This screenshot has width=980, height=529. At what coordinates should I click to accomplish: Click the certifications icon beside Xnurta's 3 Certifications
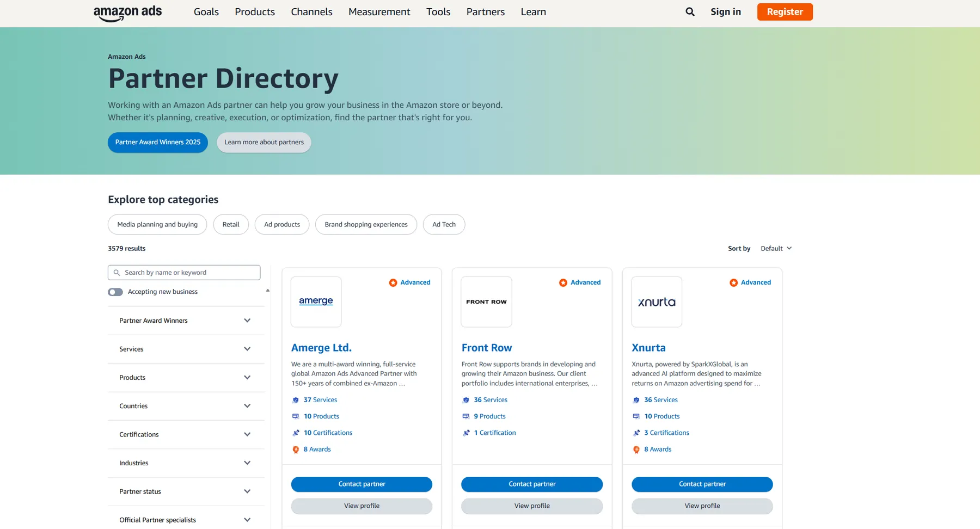click(636, 433)
